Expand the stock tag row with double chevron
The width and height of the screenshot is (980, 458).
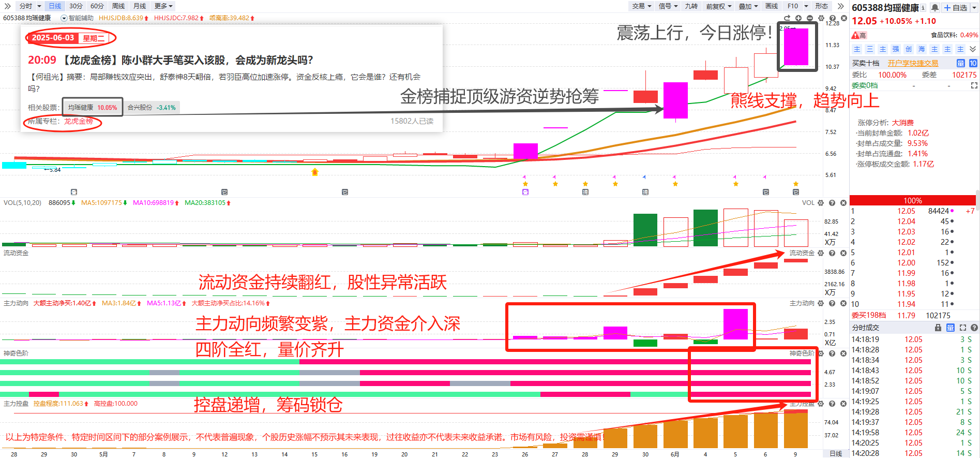(x=973, y=49)
